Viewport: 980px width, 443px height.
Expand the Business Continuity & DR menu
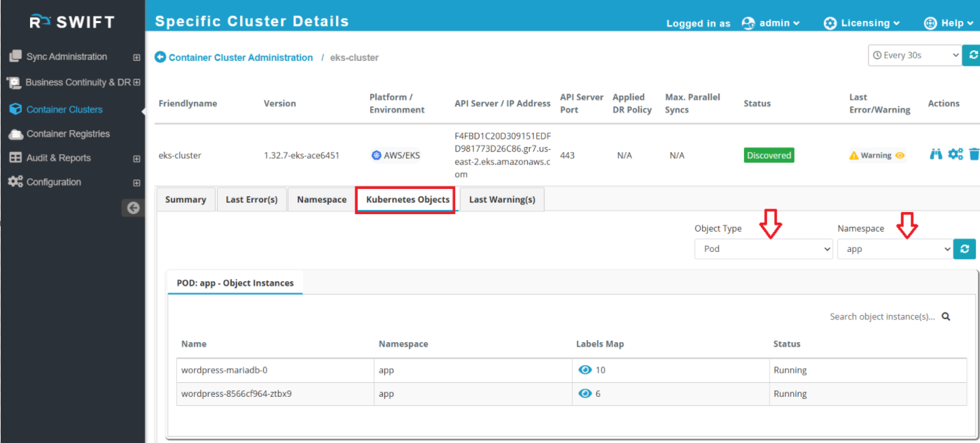[136, 83]
